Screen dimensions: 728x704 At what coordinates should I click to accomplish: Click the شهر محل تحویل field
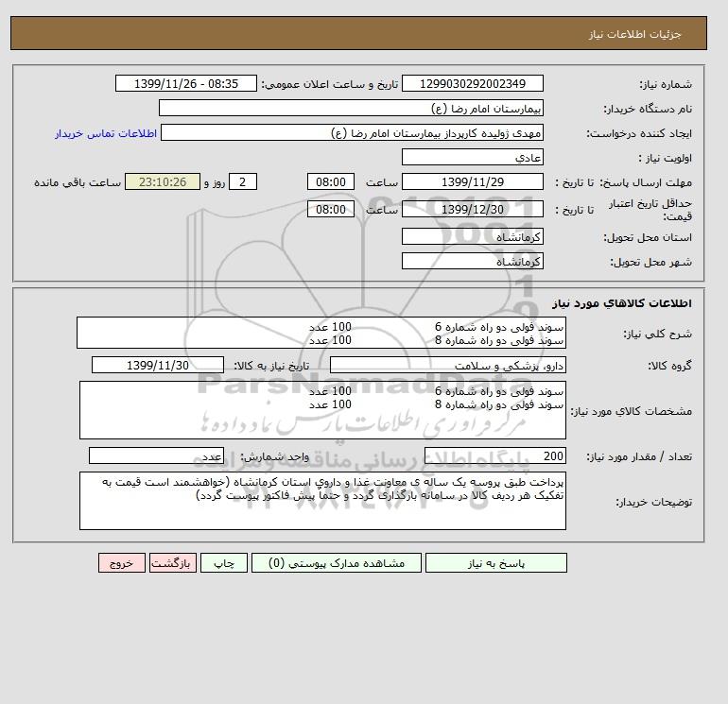pos(472,261)
